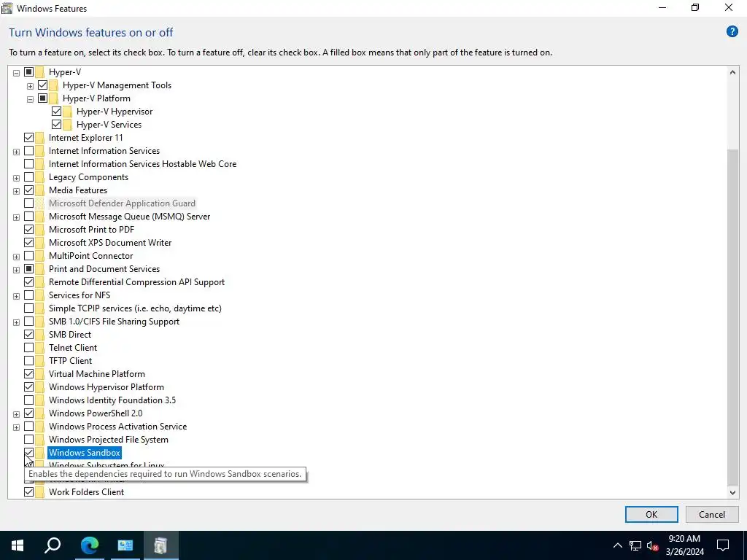Expand the MultiPoint Connector node

tap(16, 257)
